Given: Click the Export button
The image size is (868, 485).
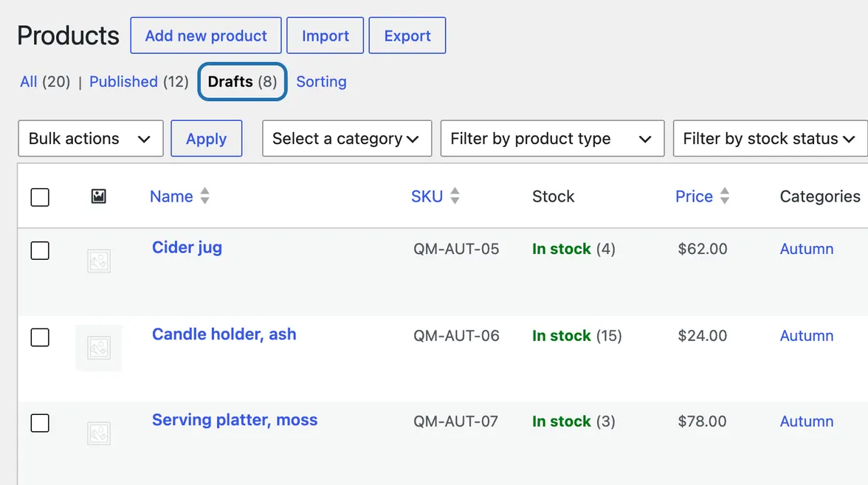Looking at the screenshot, I should click(407, 35).
